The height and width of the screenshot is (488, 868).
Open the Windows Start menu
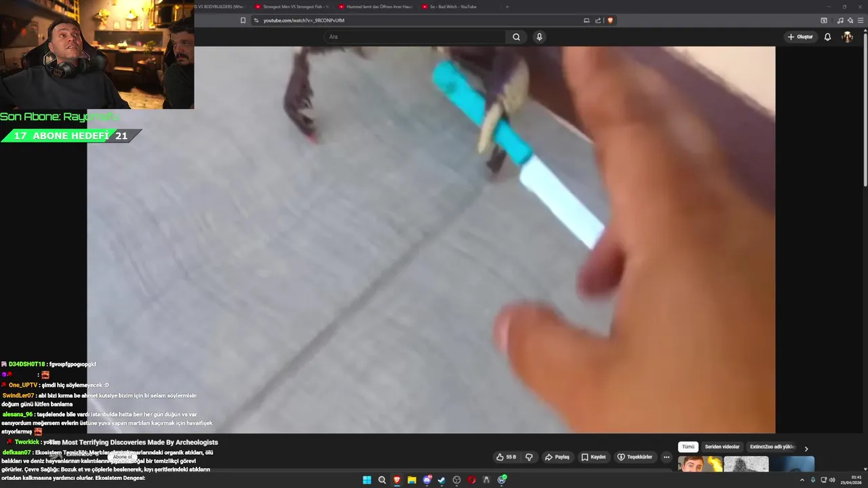point(367,480)
